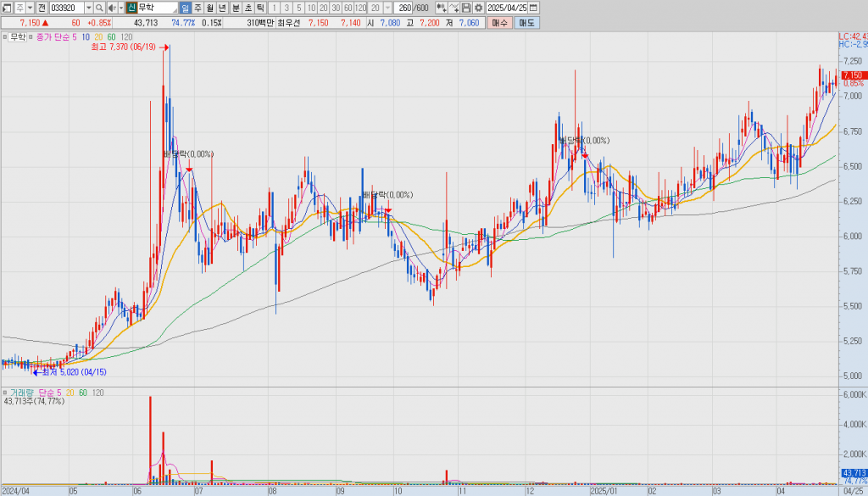Click the candle count 260 input field
The image size is (868, 496).
coord(403,8)
